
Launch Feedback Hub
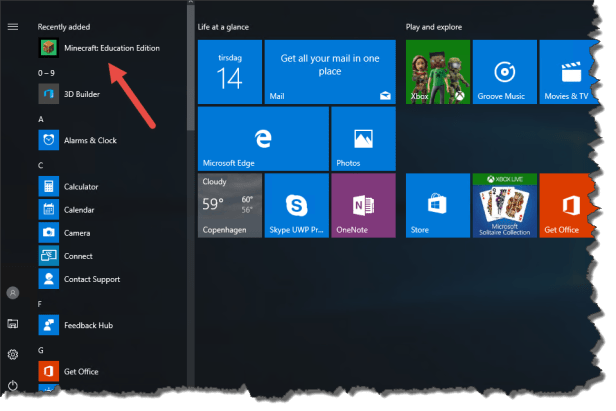click(x=88, y=326)
